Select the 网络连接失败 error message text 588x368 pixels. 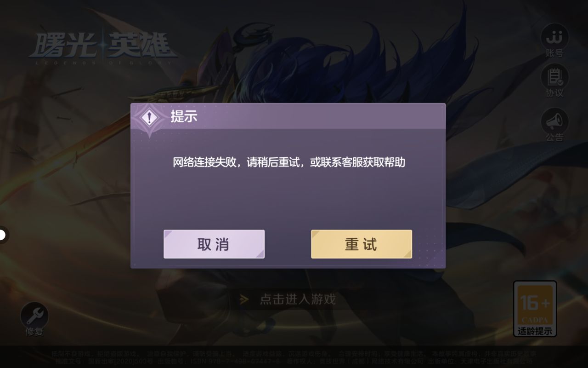(x=289, y=162)
